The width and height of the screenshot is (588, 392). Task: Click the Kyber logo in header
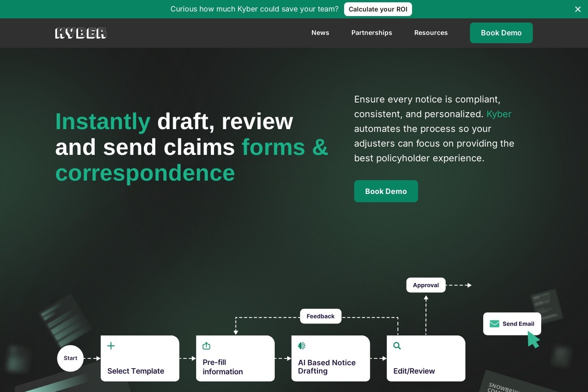point(81,33)
